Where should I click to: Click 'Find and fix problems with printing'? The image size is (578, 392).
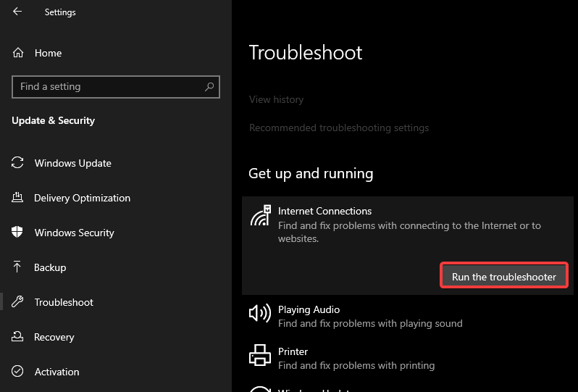click(356, 365)
